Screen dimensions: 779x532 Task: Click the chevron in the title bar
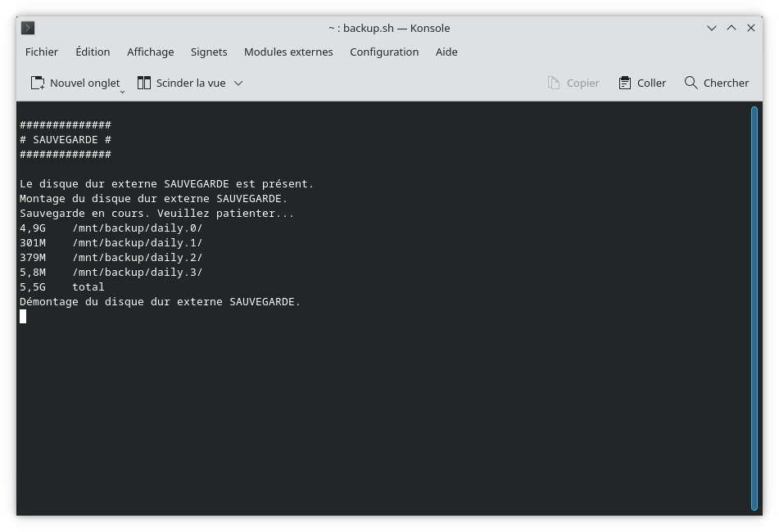(x=712, y=27)
